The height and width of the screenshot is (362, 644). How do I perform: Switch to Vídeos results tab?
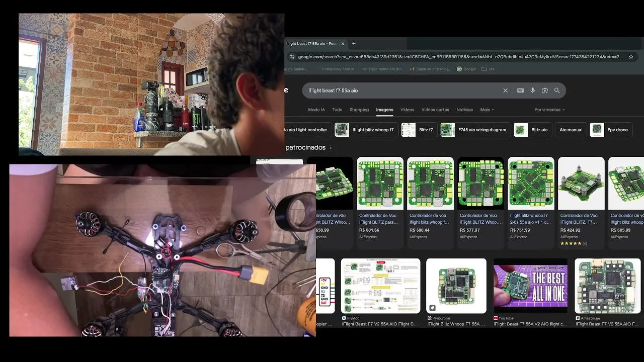coord(407,110)
